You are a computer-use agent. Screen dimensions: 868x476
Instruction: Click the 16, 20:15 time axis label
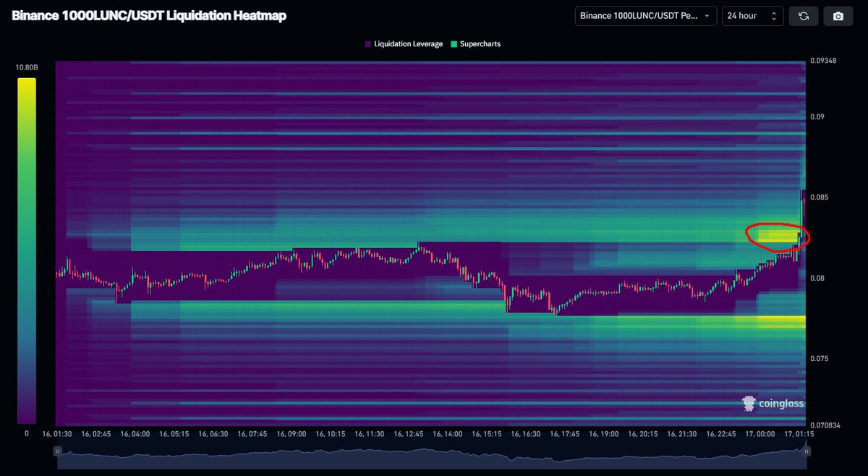tap(643, 434)
